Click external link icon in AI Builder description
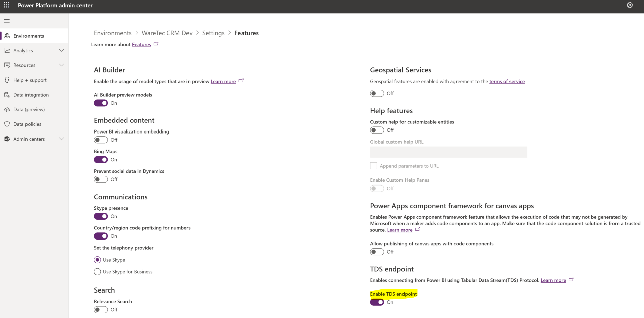Screen dimensions: 644x318 coord(241,81)
